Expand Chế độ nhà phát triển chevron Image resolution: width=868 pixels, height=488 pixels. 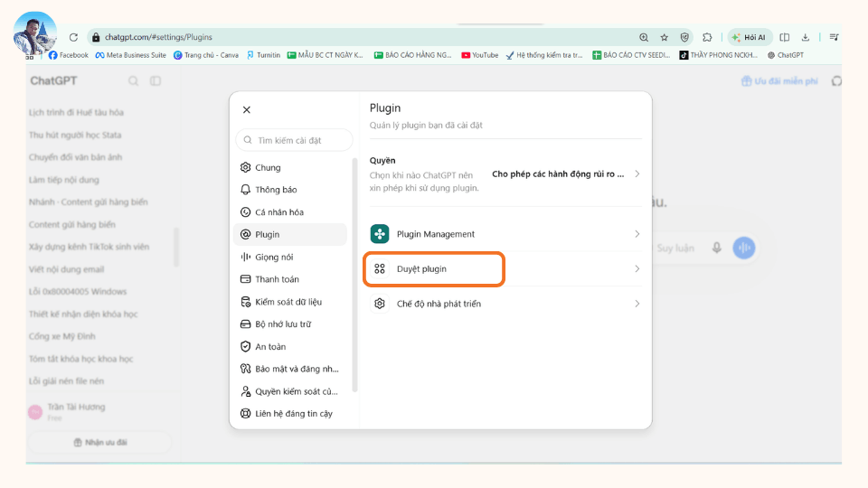637,304
